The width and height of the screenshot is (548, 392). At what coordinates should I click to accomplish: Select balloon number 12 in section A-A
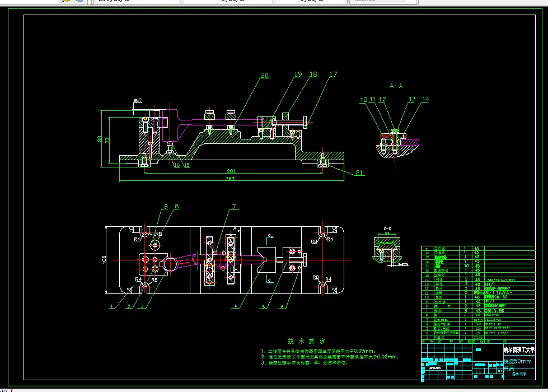click(382, 99)
